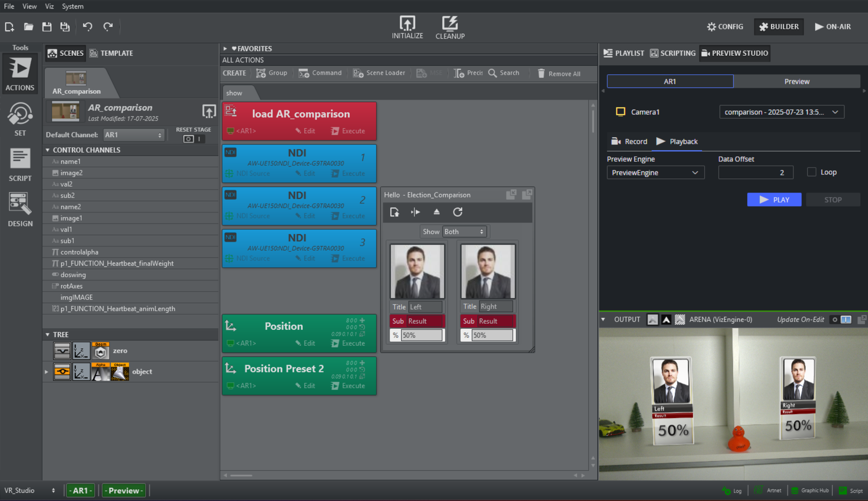Click the refresh icon in Election_Comparison panel
Screen dimensions: 868x501
(x=458, y=212)
